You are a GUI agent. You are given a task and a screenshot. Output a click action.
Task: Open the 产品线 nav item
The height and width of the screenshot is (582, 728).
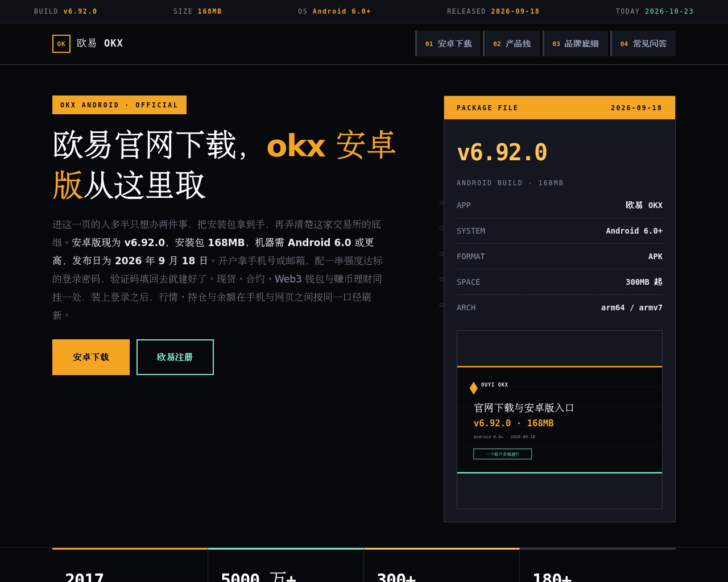512,44
